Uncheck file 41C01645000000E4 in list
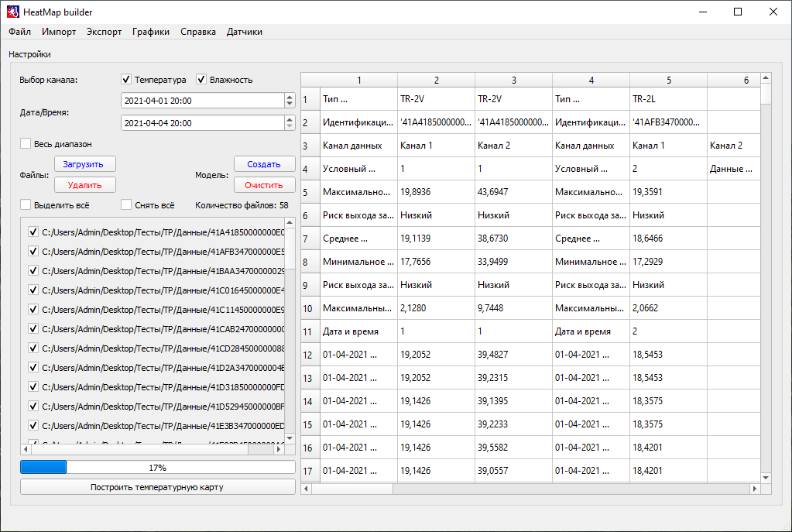Screen dimensions: 792x532 (x=33, y=290)
